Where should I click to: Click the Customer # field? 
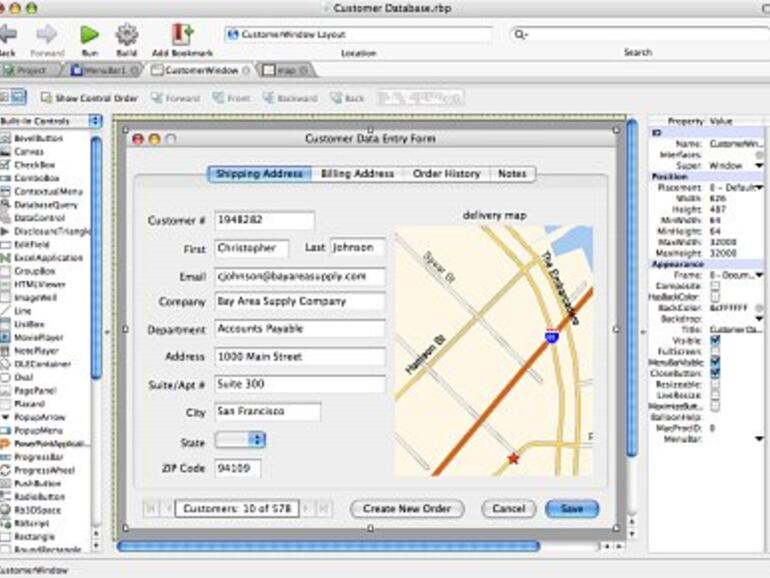pyautogui.click(x=265, y=220)
